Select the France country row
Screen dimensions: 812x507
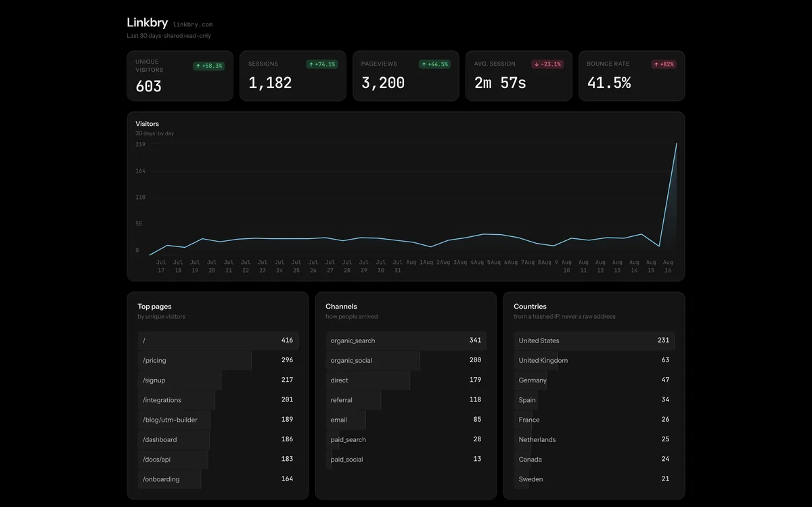point(594,420)
